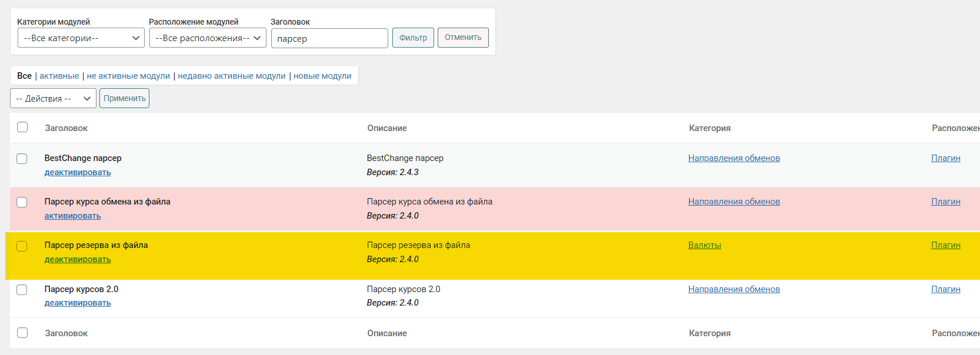Screen dimensions: 980x355
Task: Open the module categories dropdown
Action: pyautogui.click(x=81, y=38)
